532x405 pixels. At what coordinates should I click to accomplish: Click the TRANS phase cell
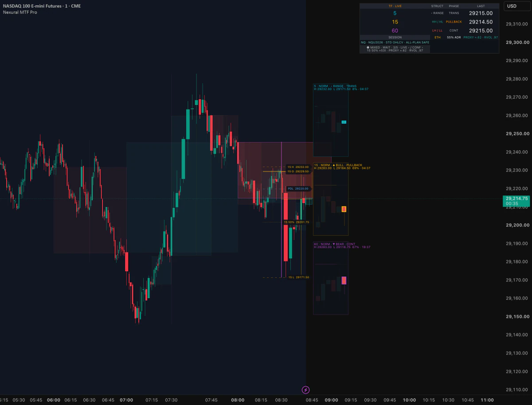[454, 13]
